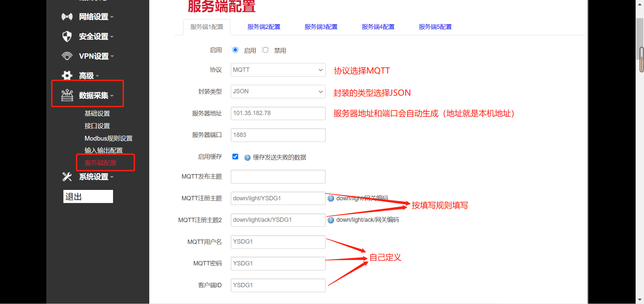Click the help icon next to MQTT注册主题
Viewport: 644px width, 304px height.
click(x=331, y=198)
